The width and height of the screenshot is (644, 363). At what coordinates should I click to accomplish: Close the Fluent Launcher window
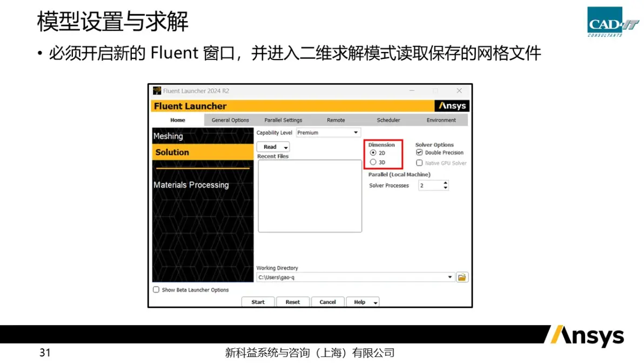point(459,91)
